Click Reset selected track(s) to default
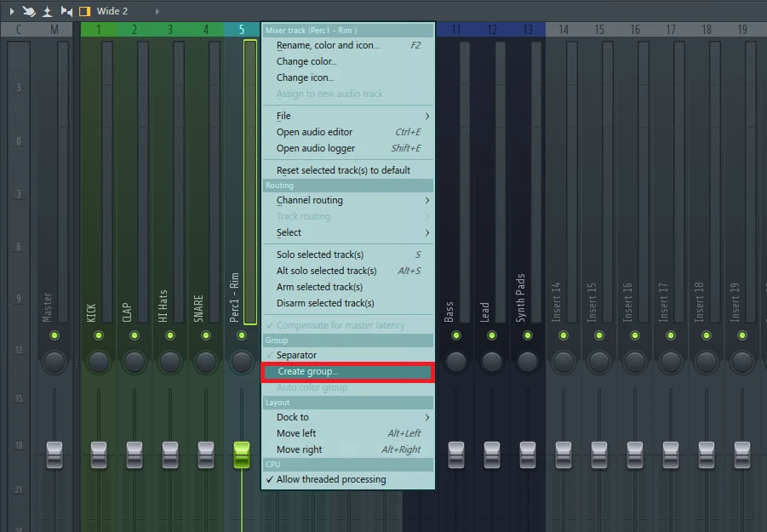Image resolution: width=767 pixels, height=532 pixels. (x=343, y=170)
